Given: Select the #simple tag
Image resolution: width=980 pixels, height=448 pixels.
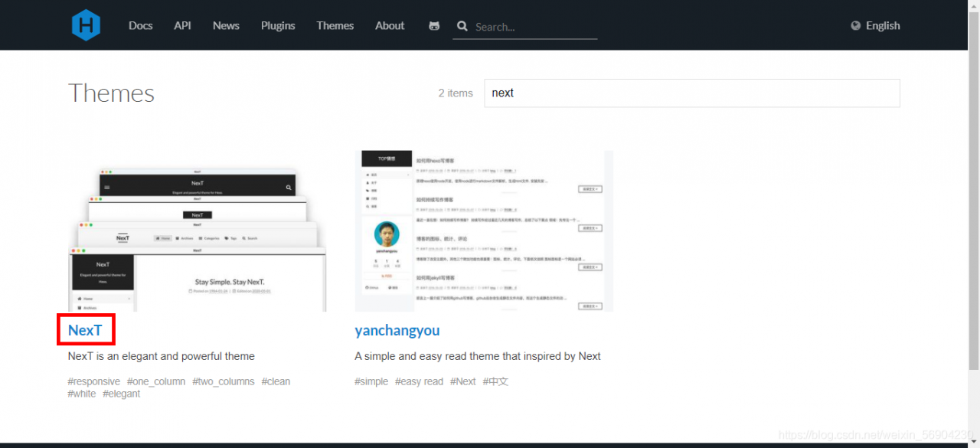Looking at the screenshot, I should click(371, 381).
